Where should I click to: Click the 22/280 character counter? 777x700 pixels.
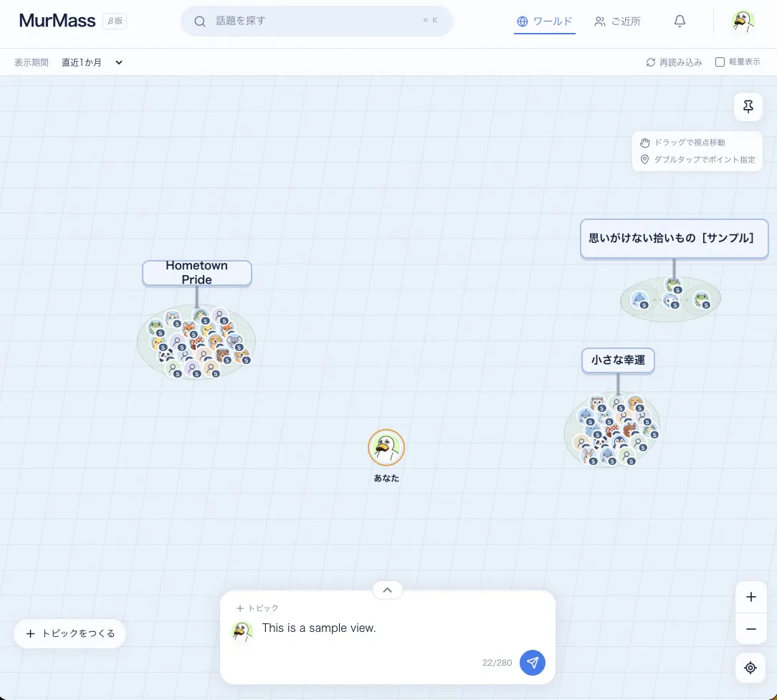click(497, 662)
